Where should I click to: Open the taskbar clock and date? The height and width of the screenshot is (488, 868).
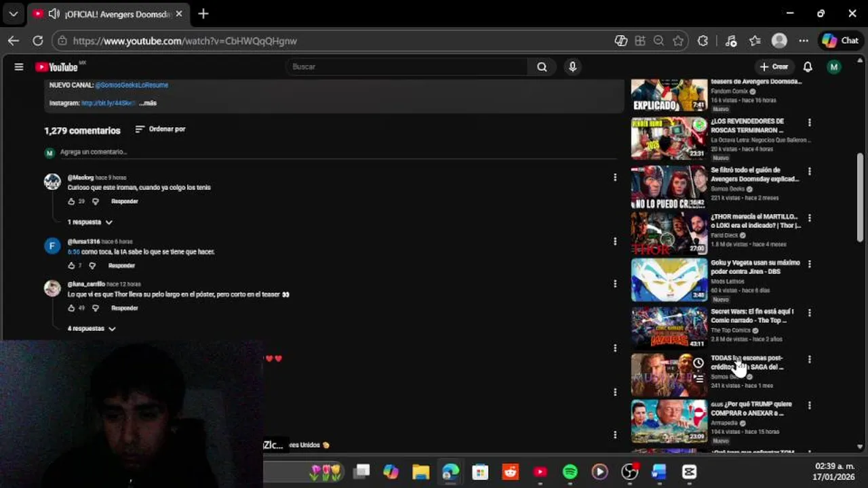coord(834,472)
